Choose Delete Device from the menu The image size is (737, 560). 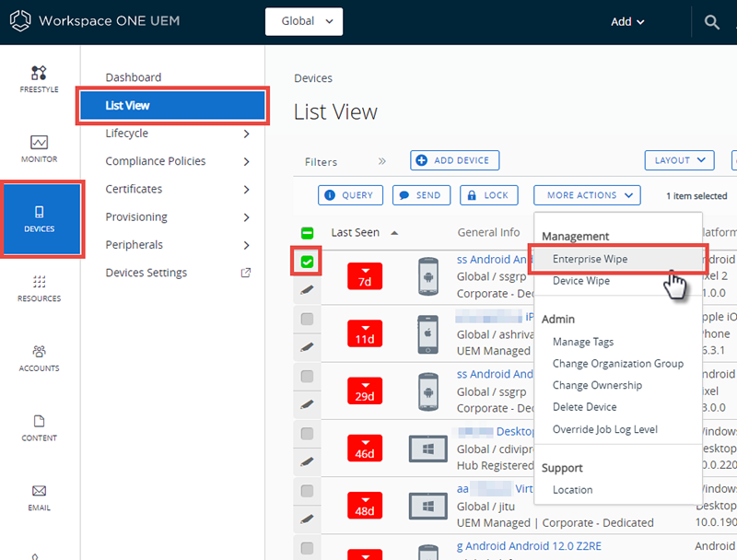click(x=585, y=407)
